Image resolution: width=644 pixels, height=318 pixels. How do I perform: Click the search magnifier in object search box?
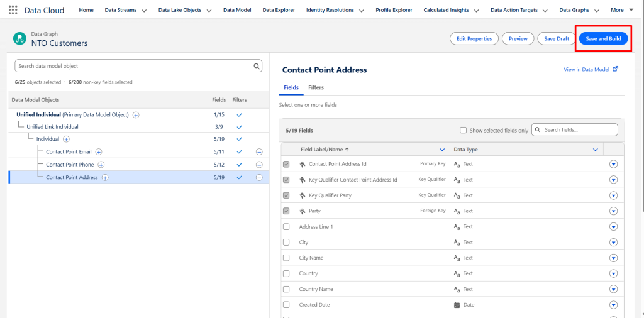click(257, 65)
